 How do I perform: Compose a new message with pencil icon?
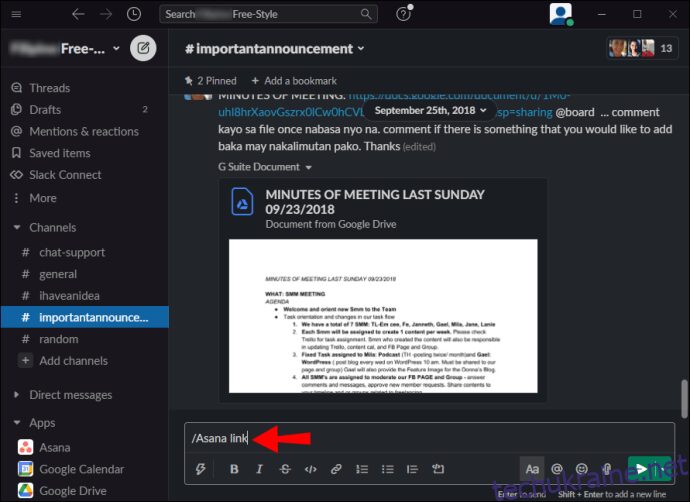click(x=143, y=48)
